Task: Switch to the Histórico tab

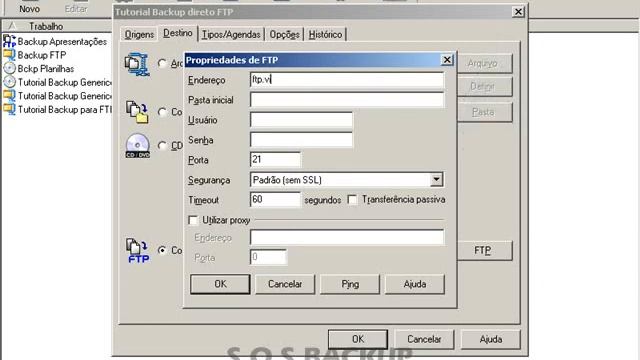Action: coord(325,34)
